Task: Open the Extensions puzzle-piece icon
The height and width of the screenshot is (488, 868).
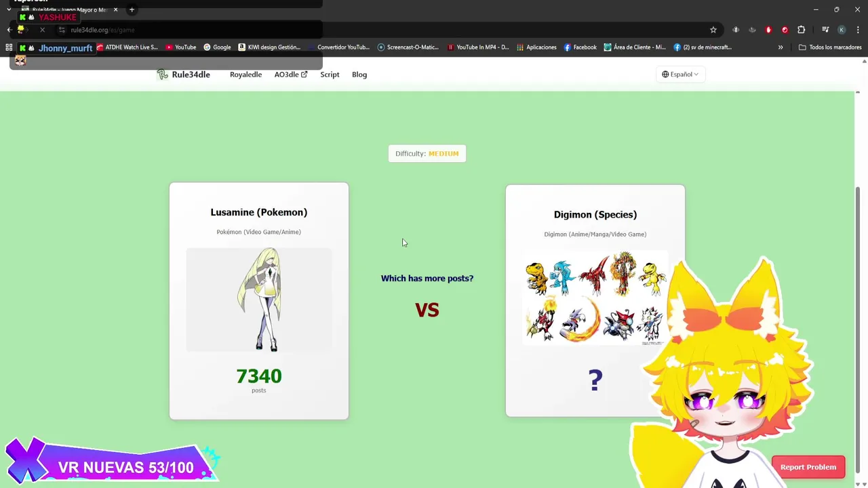Action: 801,30
